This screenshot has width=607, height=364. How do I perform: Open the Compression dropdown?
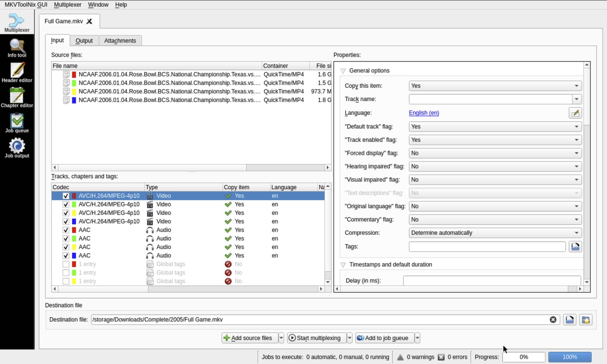(495, 233)
